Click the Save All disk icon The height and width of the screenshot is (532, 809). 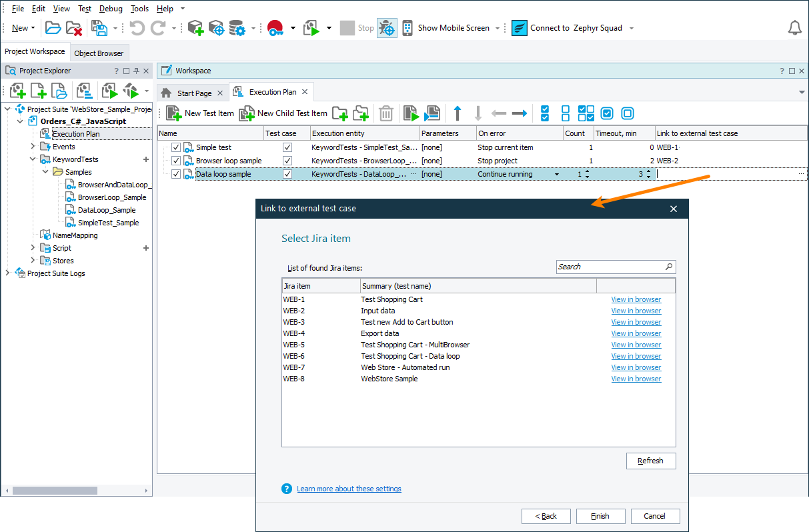(99, 28)
